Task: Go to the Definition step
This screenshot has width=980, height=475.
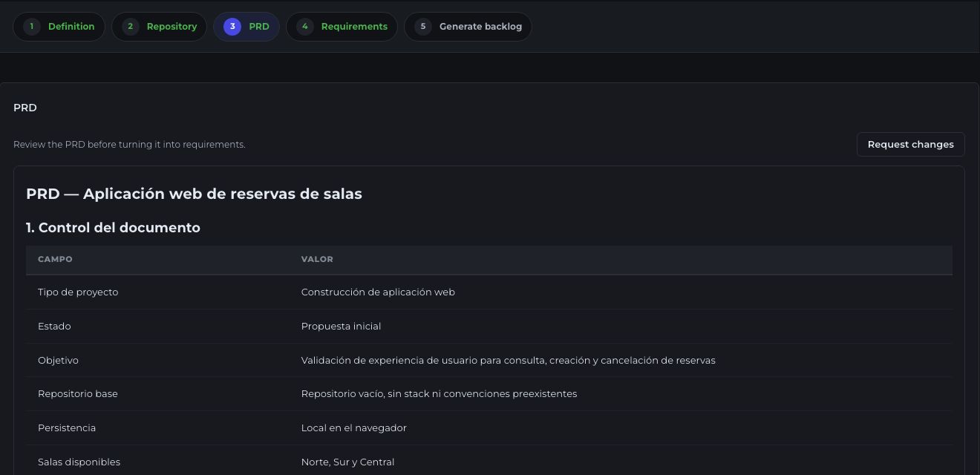Action: pyautogui.click(x=59, y=27)
